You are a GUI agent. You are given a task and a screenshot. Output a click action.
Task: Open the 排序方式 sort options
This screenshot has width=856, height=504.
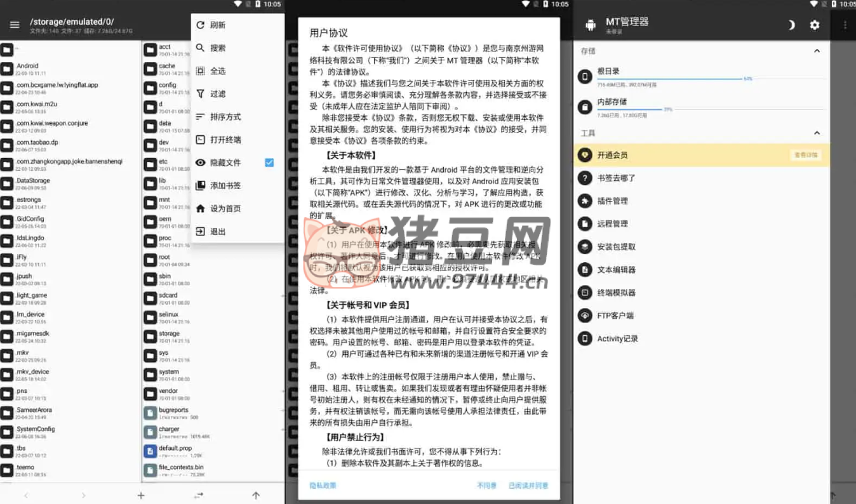pyautogui.click(x=225, y=117)
